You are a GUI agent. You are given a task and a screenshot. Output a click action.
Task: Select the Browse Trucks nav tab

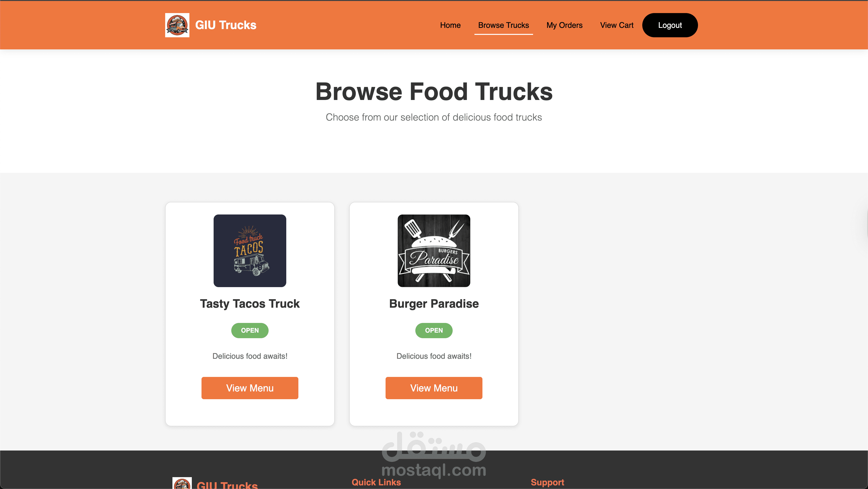click(504, 25)
